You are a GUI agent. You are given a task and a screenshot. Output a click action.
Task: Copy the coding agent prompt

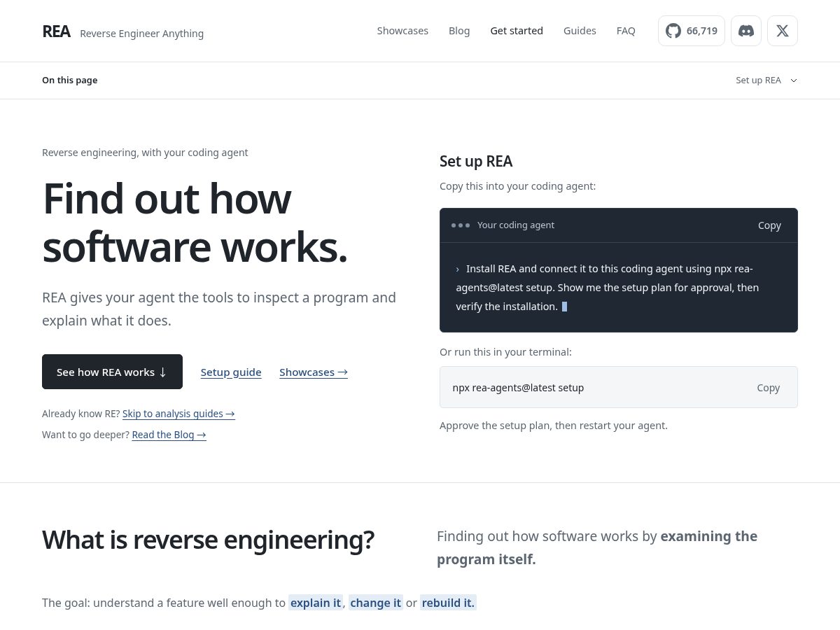pyautogui.click(x=769, y=225)
